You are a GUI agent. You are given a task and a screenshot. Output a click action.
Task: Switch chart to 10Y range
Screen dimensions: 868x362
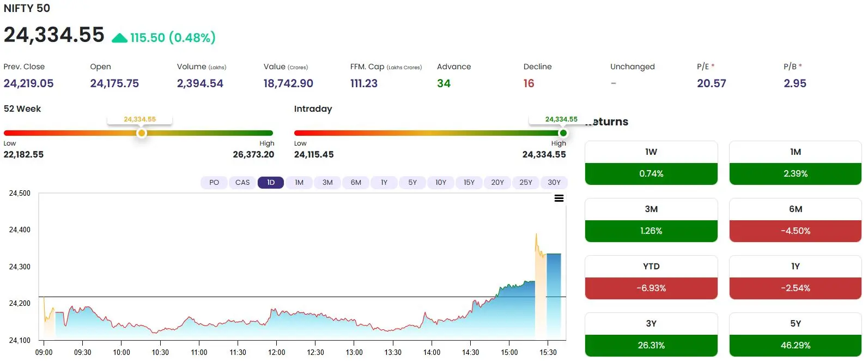tap(441, 183)
